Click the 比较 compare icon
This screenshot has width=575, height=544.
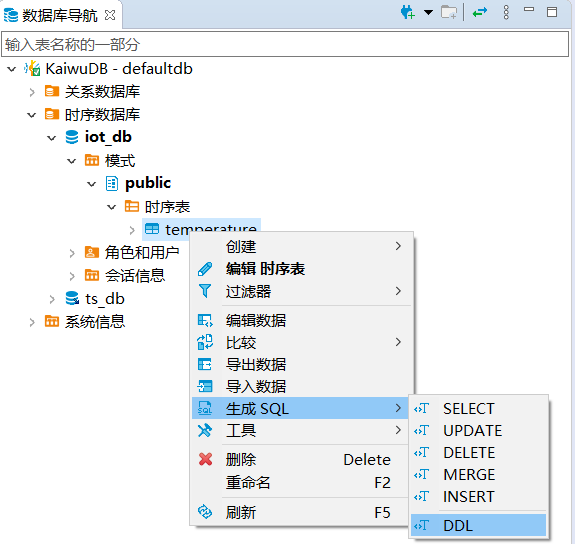tap(205, 342)
